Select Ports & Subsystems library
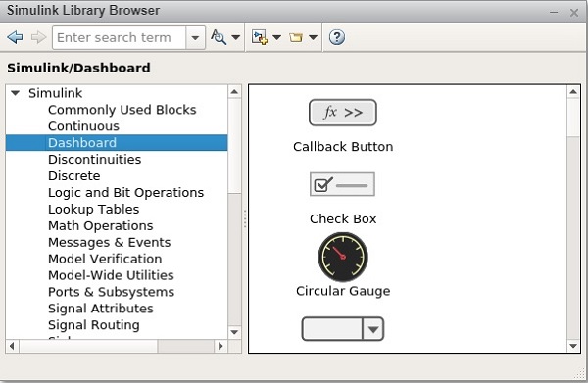 (x=111, y=292)
